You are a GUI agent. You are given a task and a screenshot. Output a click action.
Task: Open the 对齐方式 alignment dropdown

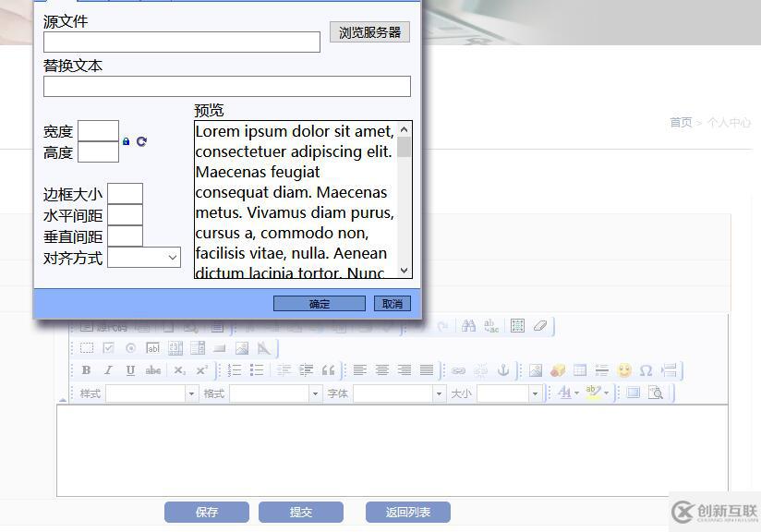click(144, 258)
